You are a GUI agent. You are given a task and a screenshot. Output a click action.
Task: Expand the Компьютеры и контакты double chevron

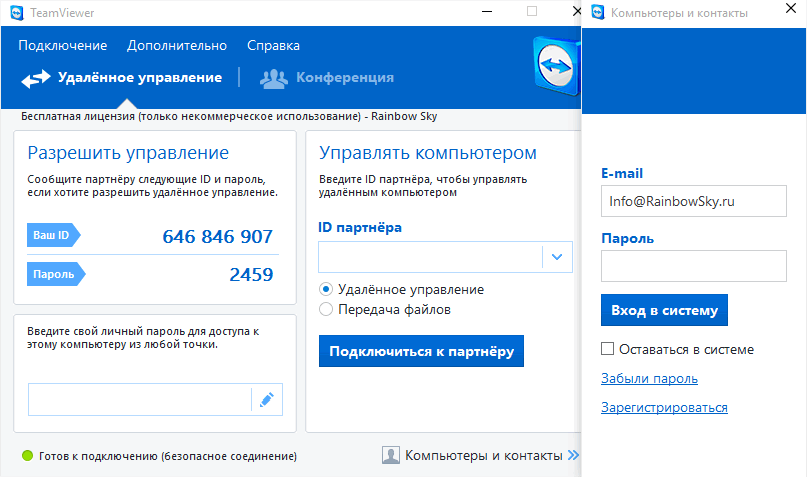pos(573,455)
